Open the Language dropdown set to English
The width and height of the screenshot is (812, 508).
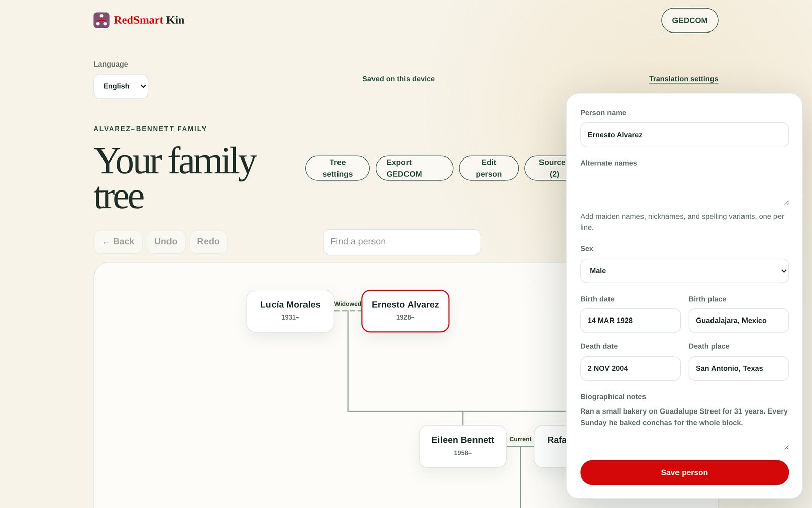(x=121, y=86)
